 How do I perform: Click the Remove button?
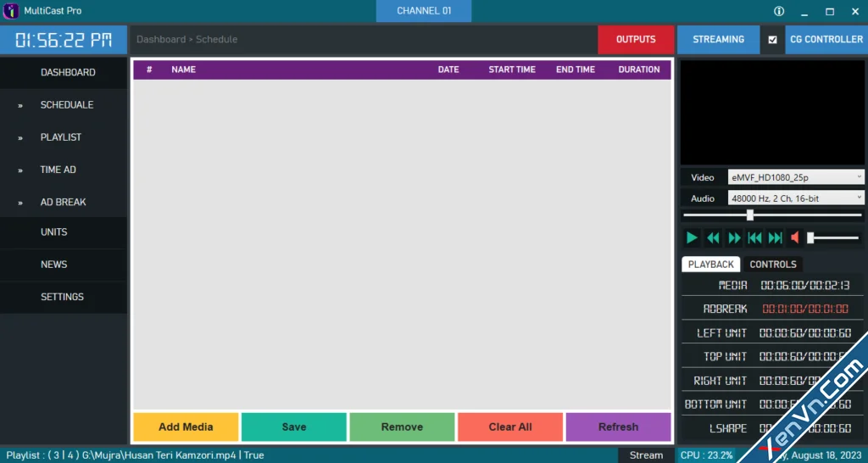pos(402,427)
